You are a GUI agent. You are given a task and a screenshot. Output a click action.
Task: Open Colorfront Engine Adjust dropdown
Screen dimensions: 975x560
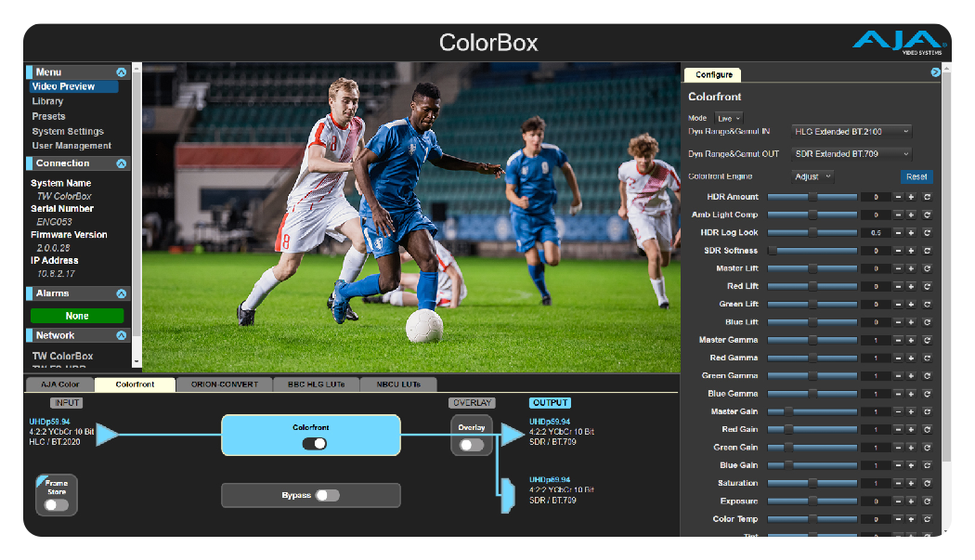coord(812,176)
